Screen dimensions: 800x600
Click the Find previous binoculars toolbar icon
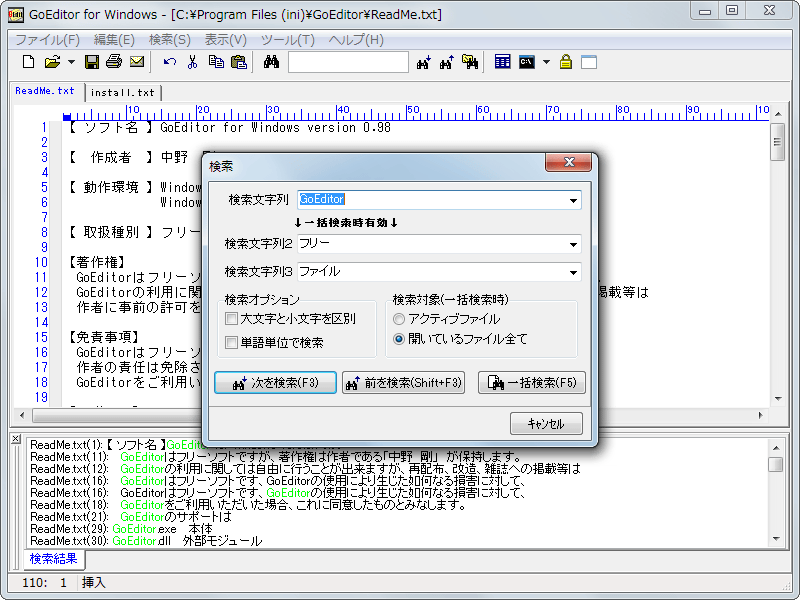tap(446, 62)
